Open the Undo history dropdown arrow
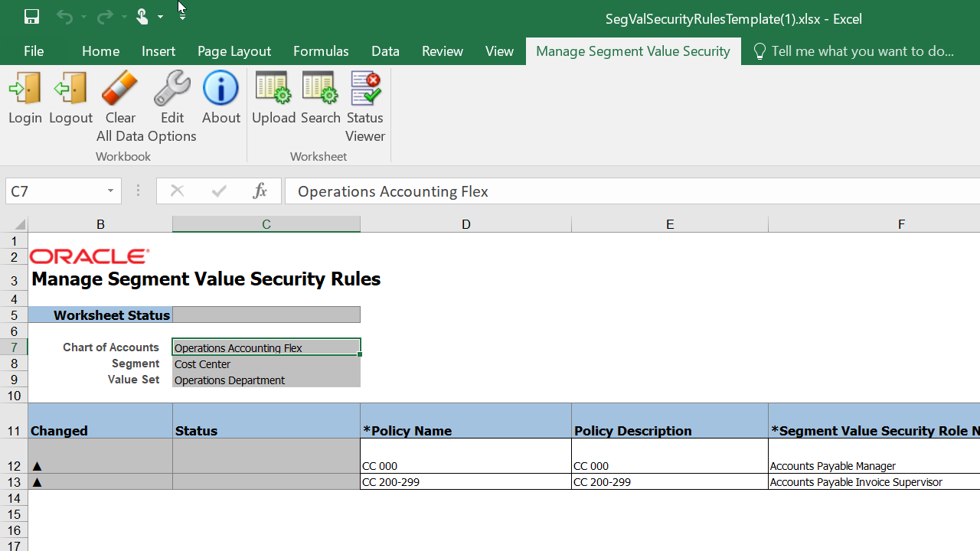The image size is (980, 551). [83, 17]
